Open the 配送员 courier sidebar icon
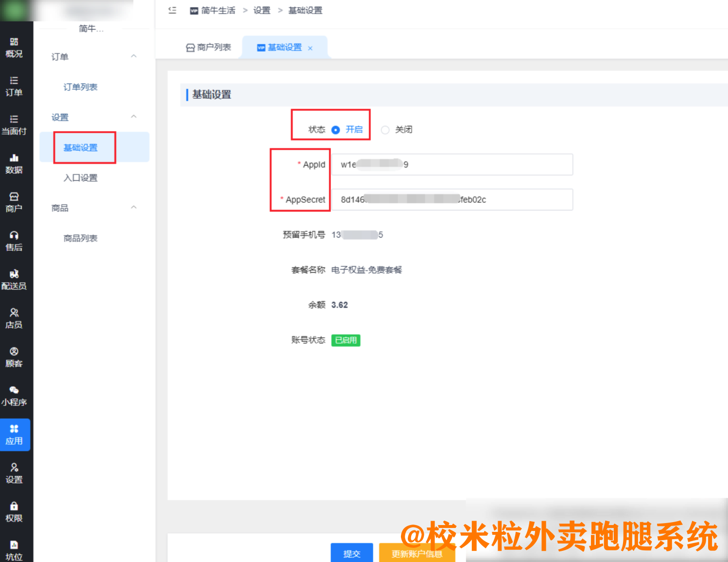The image size is (728, 562). [15, 279]
